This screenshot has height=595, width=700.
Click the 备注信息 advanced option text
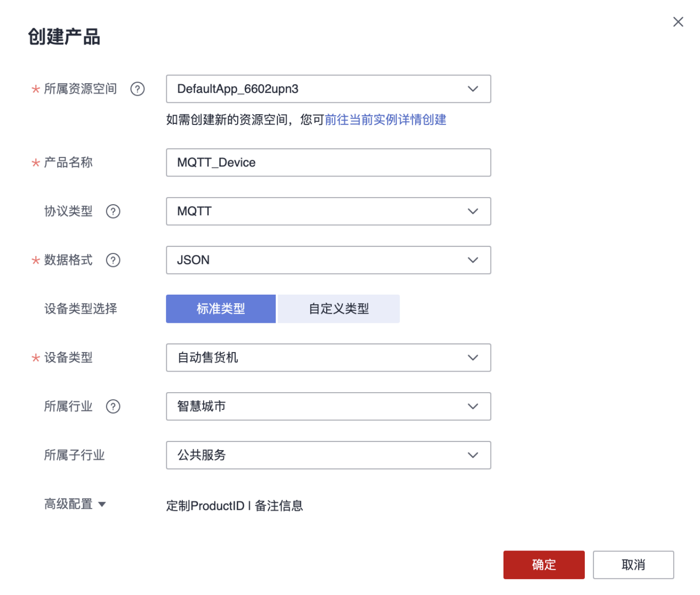[279, 506]
